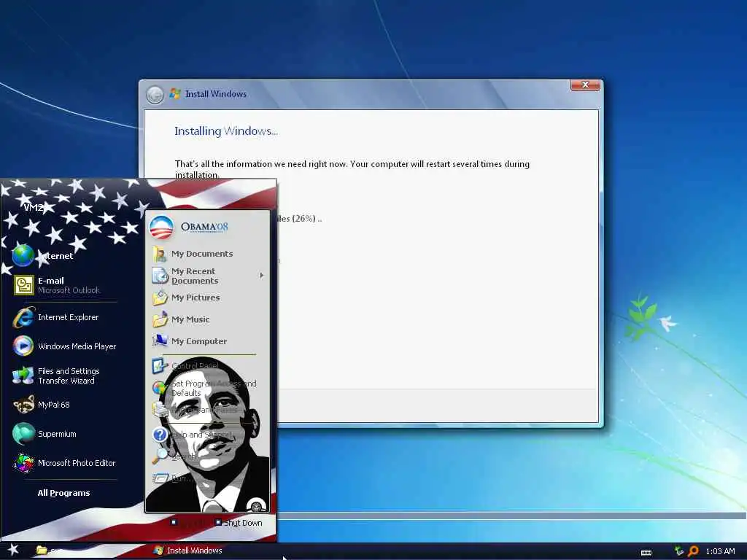The width and height of the screenshot is (747, 560).
Task: Click the orange magnifier tray icon
Action: [x=694, y=551]
